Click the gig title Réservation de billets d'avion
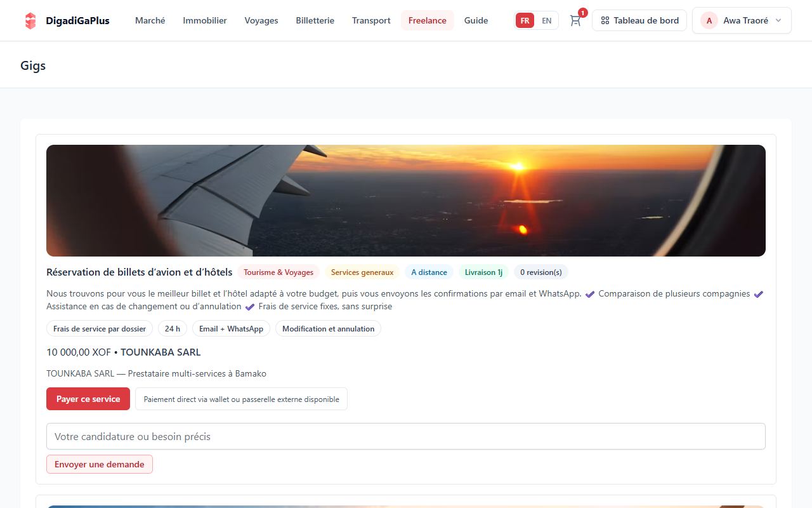The width and height of the screenshot is (812, 508). (x=140, y=272)
